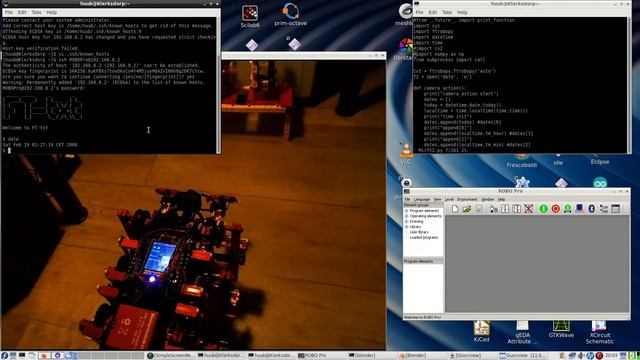Expand Operating elements in ROBO Pro tree
The width and height of the screenshot is (640, 360).
(x=407, y=216)
